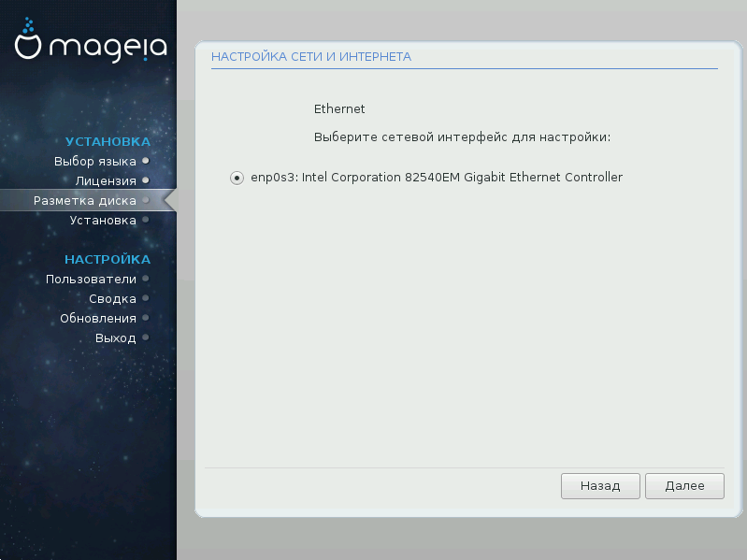
Task: Click the НАСТРОЙКА СЕТИ И ИНТЕРНЕТА title
Action: [311, 57]
